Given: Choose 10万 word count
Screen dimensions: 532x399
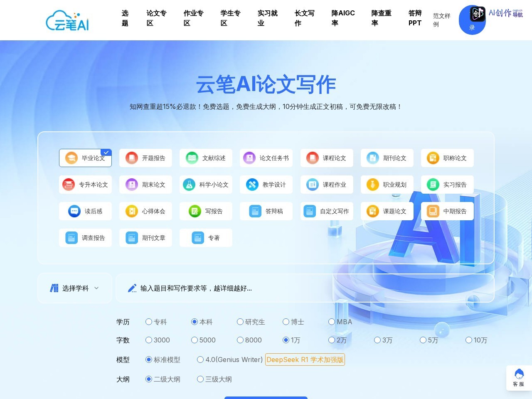Looking at the screenshot, I should point(469,340).
